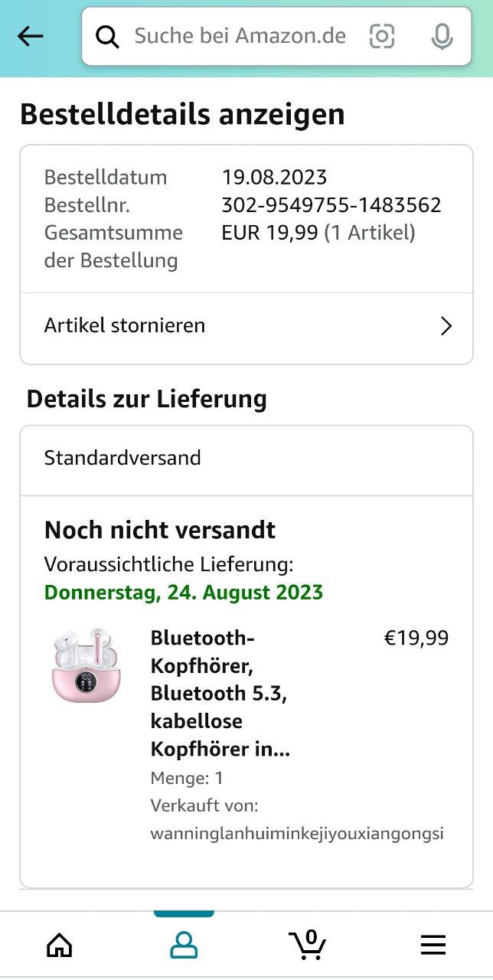
Task: Open the account profile tab
Action: click(x=184, y=945)
